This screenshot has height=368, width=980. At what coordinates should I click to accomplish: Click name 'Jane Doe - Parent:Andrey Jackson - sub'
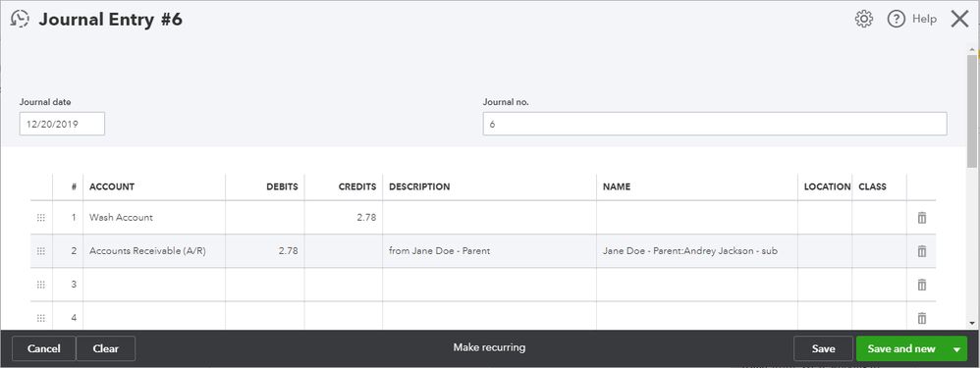tap(690, 251)
